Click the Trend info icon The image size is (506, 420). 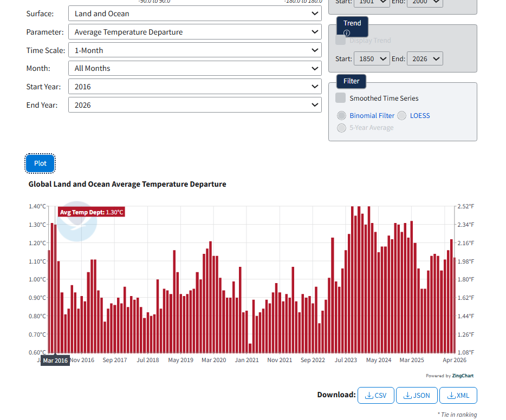click(x=347, y=33)
